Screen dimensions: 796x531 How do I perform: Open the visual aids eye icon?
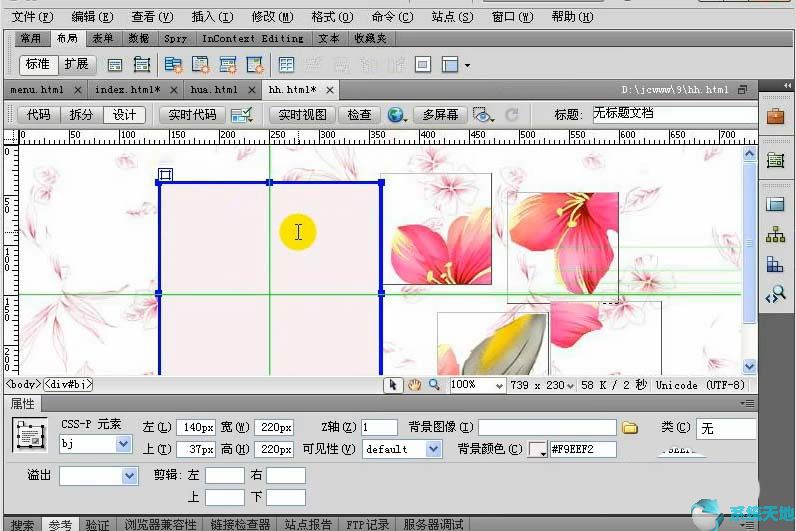click(483, 115)
